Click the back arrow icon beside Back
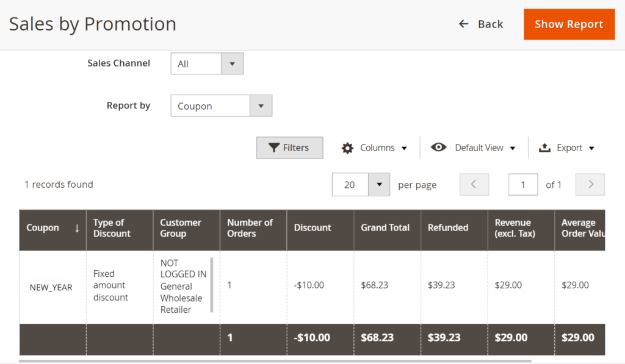The height and width of the screenshot is (364, 625). point(463,24)
